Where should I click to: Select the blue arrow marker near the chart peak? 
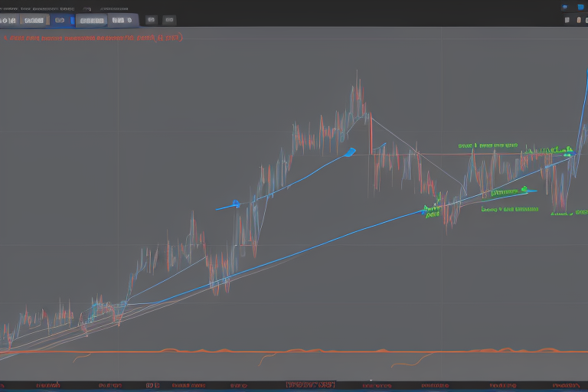pyautogui.click(x=351, y=152)
